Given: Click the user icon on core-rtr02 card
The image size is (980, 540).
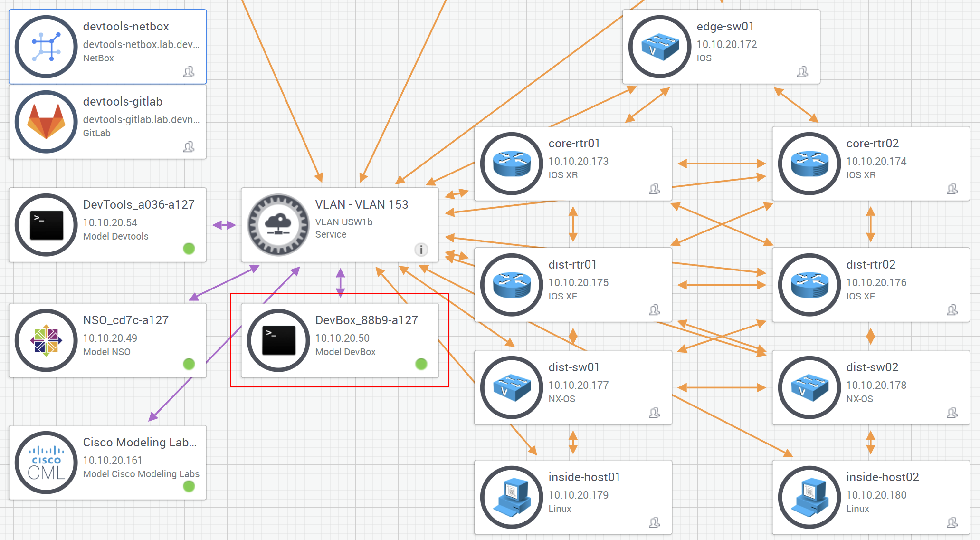Looking at the screenshot, I should 952,189.
